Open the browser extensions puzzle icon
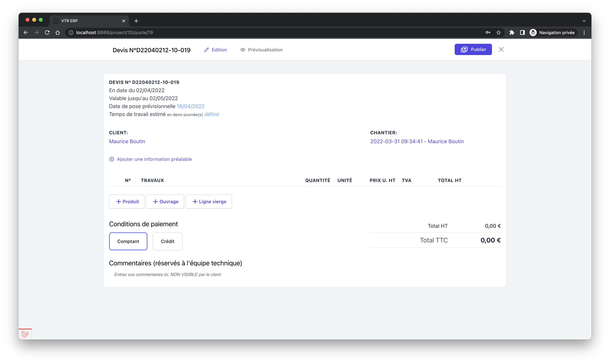610x364 pixels. click(512, 33)
